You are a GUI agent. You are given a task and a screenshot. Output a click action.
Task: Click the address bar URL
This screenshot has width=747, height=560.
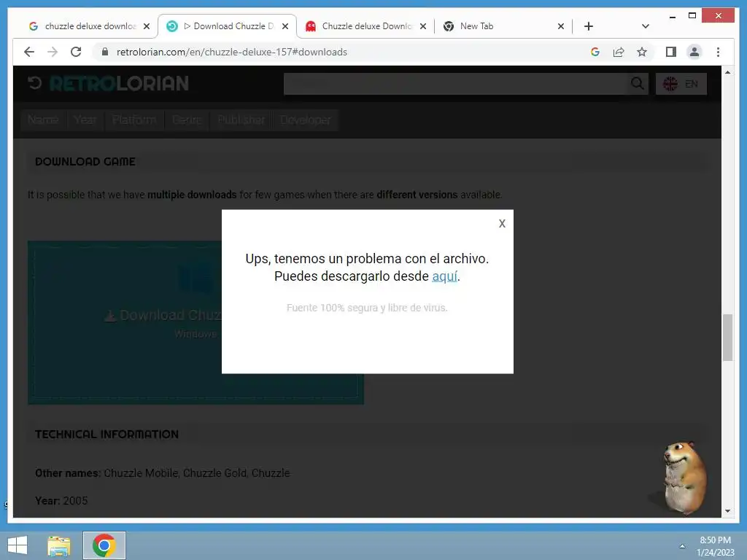coord(231,52)
